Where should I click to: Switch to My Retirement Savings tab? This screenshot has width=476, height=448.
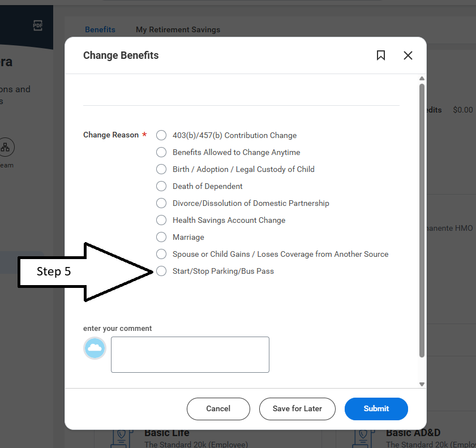(x=178, y=30)
